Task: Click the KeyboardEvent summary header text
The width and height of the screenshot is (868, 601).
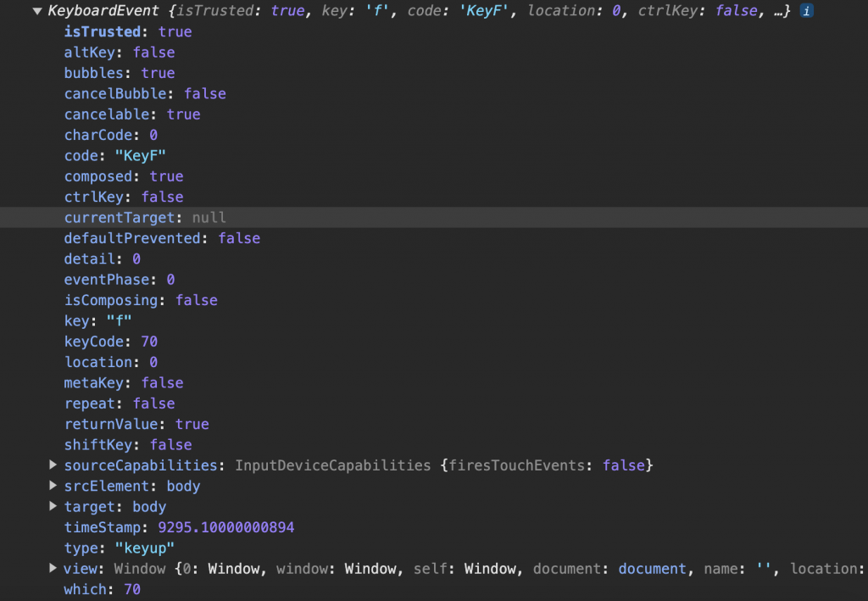Action: click(419, 10)
